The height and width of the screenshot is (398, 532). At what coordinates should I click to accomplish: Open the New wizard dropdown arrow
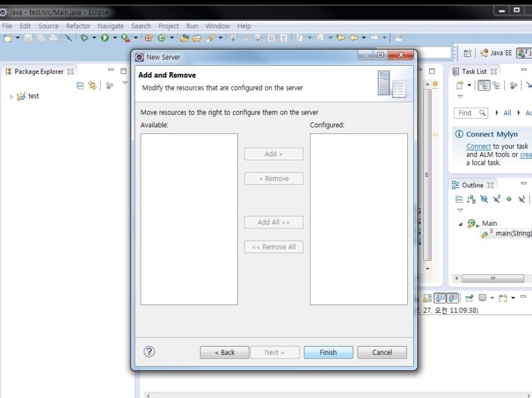pos(18,38)
